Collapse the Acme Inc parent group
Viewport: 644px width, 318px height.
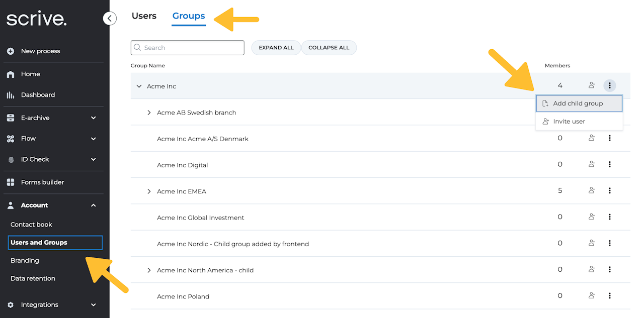pos(139,86)
